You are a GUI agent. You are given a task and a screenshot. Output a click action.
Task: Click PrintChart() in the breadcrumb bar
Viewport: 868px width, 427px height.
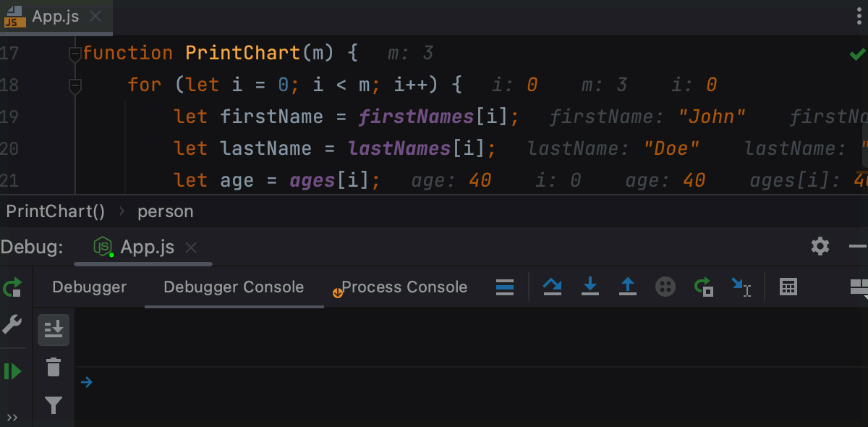pos(56,212)
